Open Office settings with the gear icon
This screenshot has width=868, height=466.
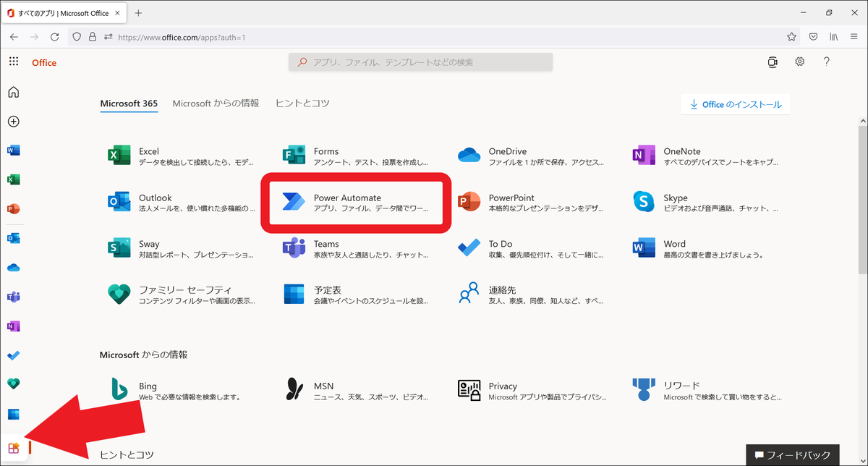pyautogui.click(x=799, y=62)
